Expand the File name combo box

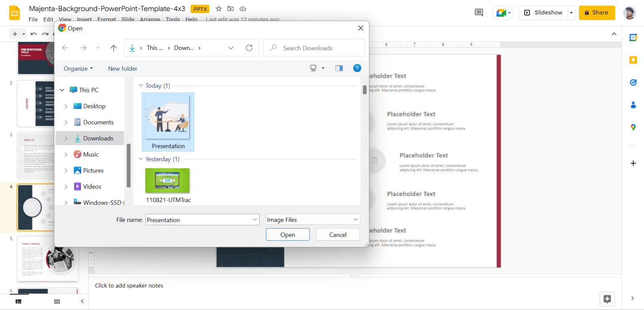(254, 219)
